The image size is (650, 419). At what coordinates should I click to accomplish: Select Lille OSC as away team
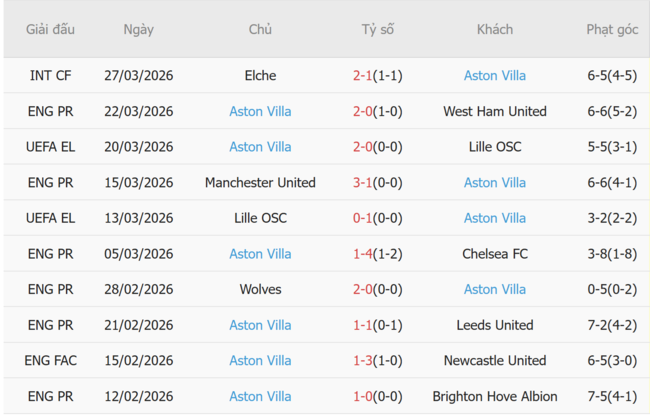click(494, 147)
